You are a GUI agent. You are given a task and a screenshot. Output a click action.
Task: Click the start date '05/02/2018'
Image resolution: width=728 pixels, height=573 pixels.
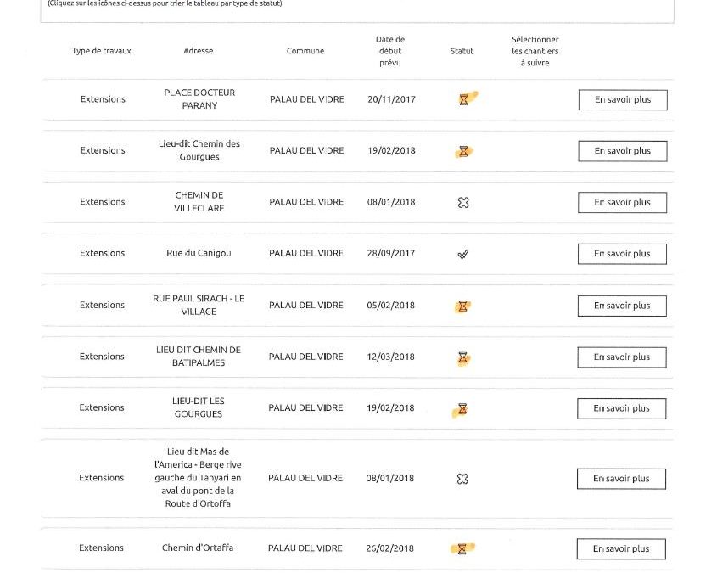pos(391,305)
